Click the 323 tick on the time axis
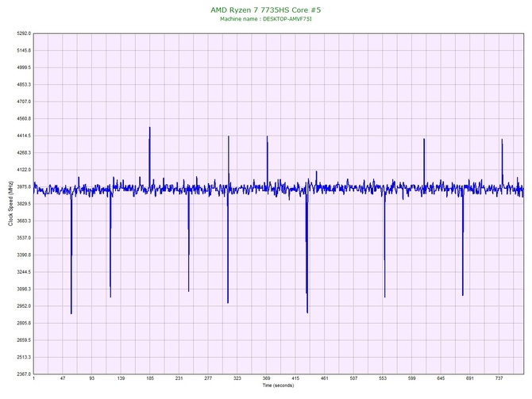Image resolution: width=532 pixels, height=399 pixels. (x=237, y=378)
